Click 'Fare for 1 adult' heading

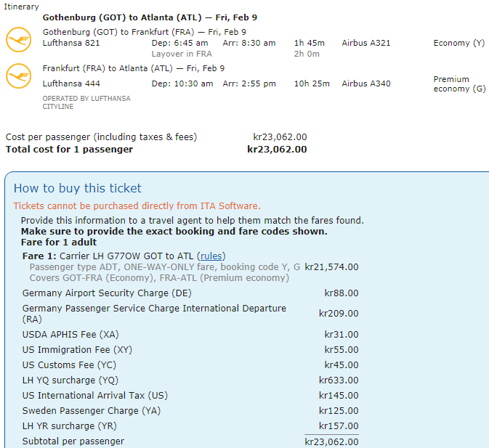59,243
